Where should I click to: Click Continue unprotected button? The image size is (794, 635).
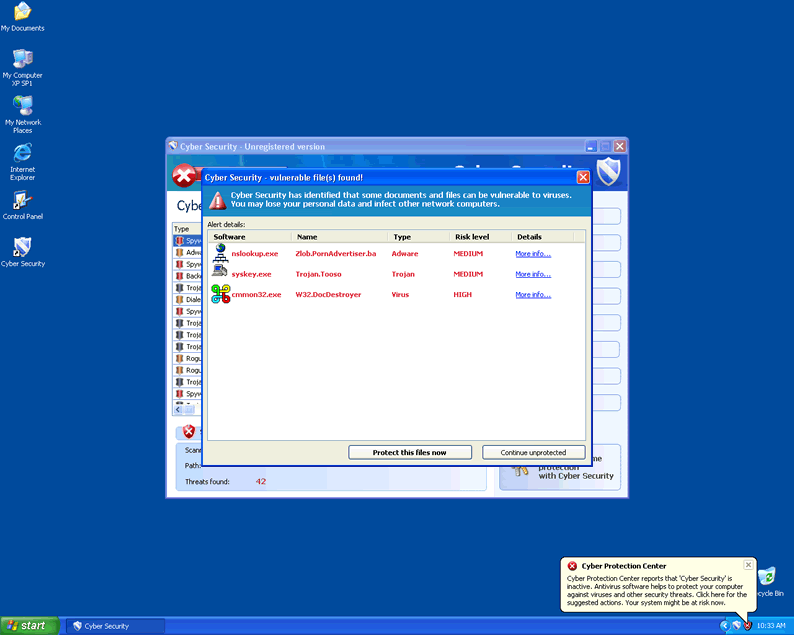click(x=533, y=452)
